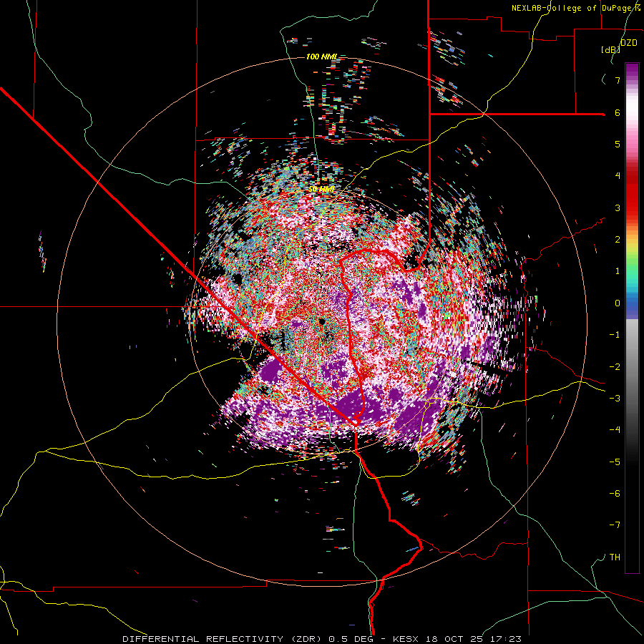This screenshot has height=644, width=644.
Task: Click the -1 value on the color scale
Action: pos(615,335)
